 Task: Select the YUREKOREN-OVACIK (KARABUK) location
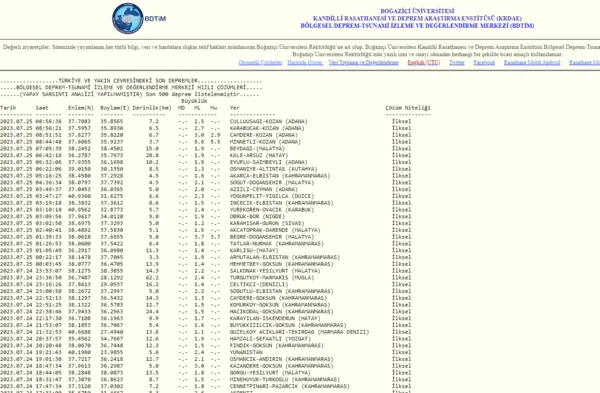click(272, 210)
